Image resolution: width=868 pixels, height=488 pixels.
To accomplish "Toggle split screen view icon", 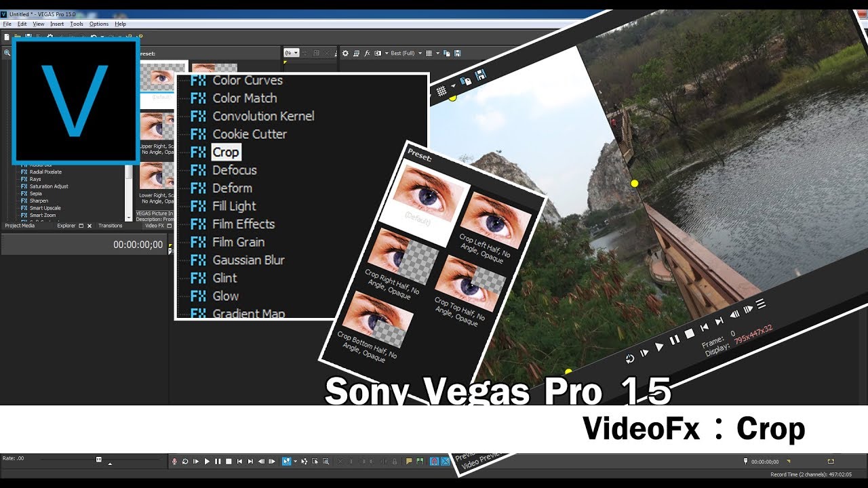I will [378, 53].
